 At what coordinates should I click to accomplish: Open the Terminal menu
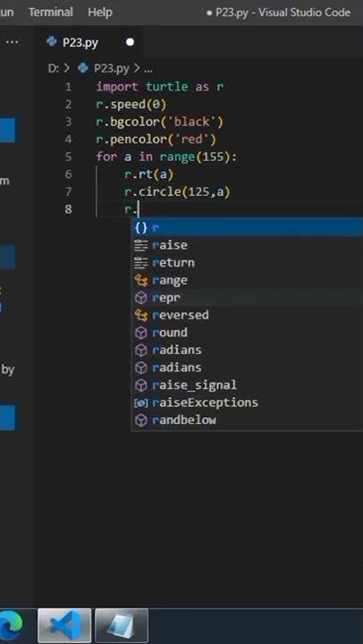tap(51, 13)
